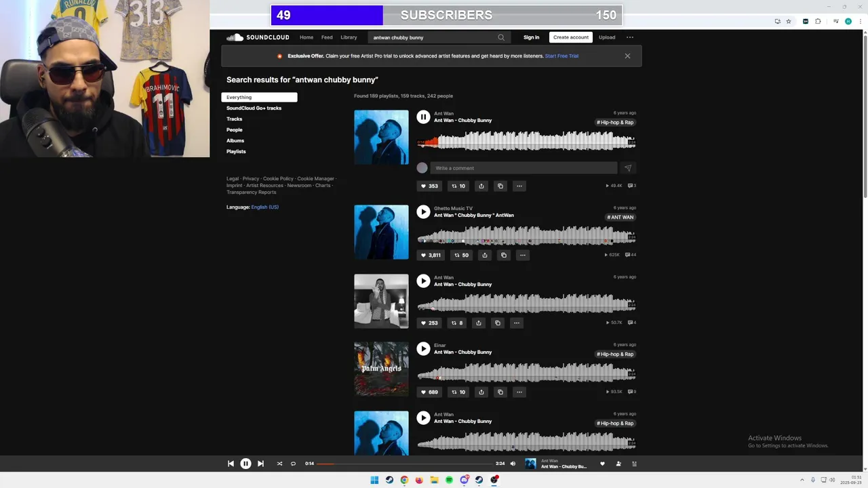This screenshot has width=868, height=488.
Task: Copy link of Ghetto Music TV track
Action: pos(503,255)
